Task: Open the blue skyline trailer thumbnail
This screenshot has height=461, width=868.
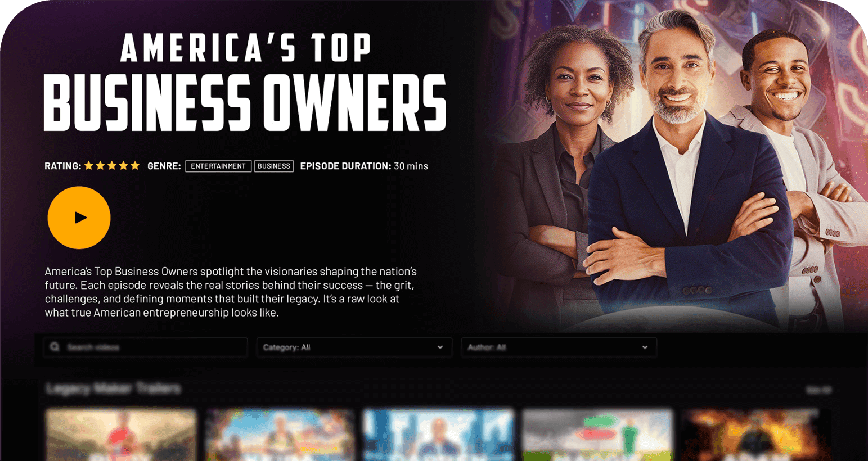Action: [439, 436]
